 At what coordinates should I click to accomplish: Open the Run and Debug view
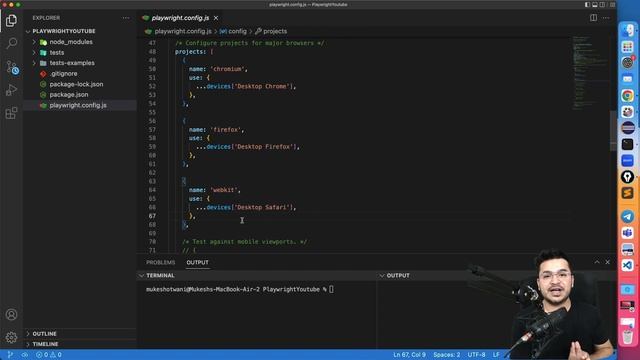pyautogui.click(x=11, y=90)
